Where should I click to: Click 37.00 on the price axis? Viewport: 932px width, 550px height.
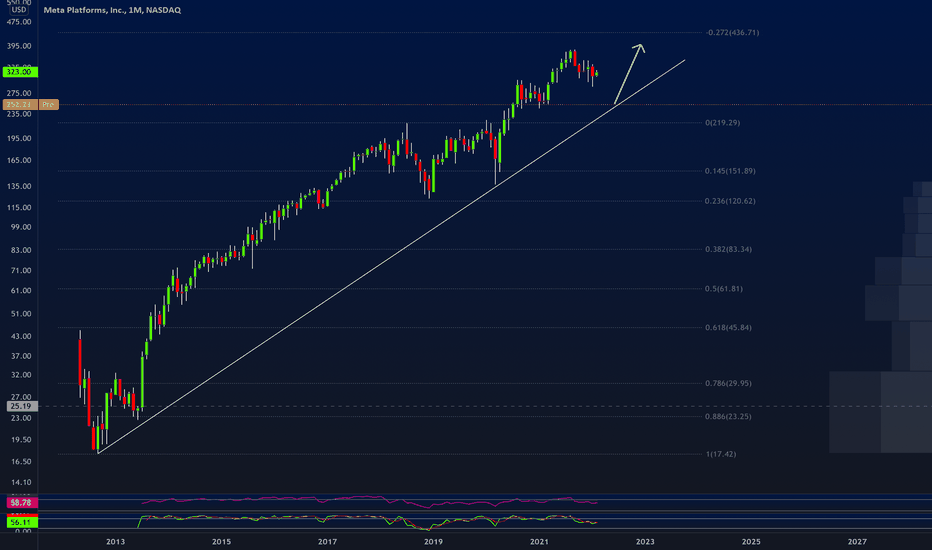[x=21, y=356]
